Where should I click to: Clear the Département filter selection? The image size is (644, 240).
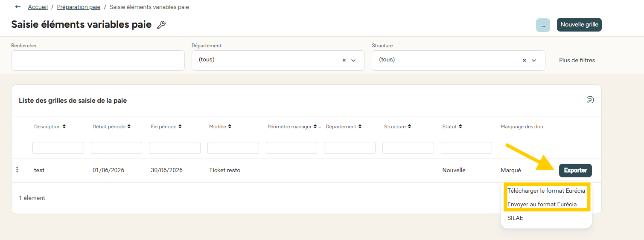(344, 61)
